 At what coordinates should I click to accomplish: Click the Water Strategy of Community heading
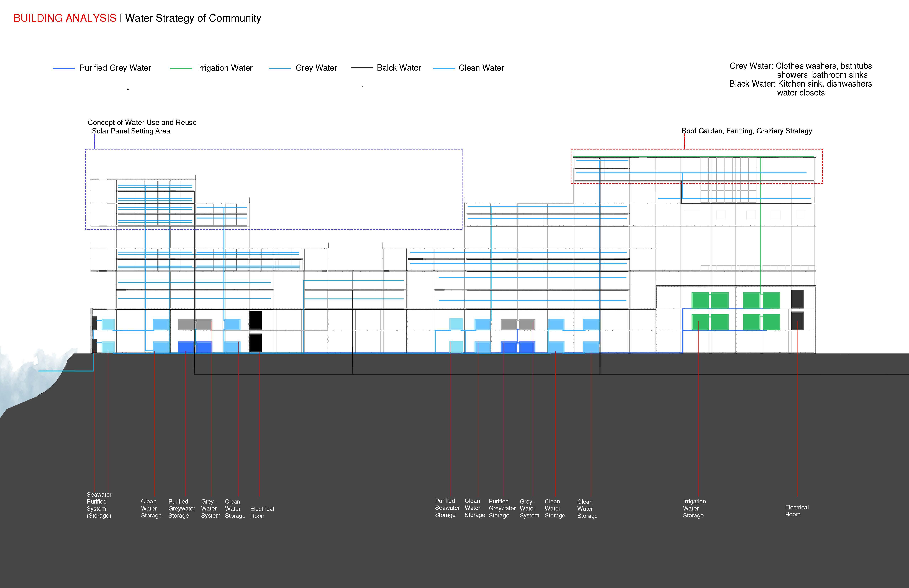click(193, 18)
